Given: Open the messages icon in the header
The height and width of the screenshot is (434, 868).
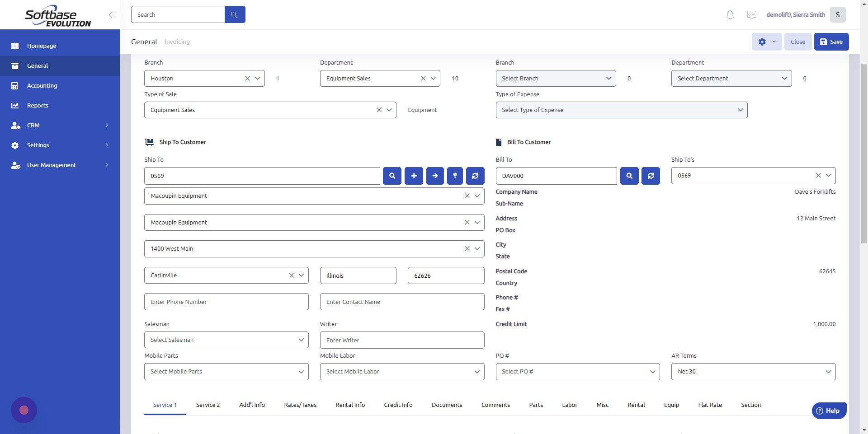Looking at the screenshot, I should (x=751, y=14).
